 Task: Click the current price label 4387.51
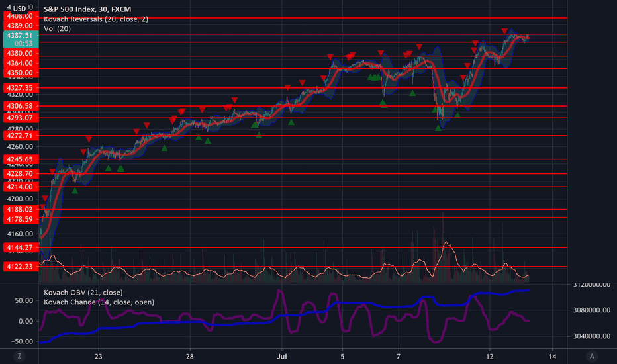point(21,36)
